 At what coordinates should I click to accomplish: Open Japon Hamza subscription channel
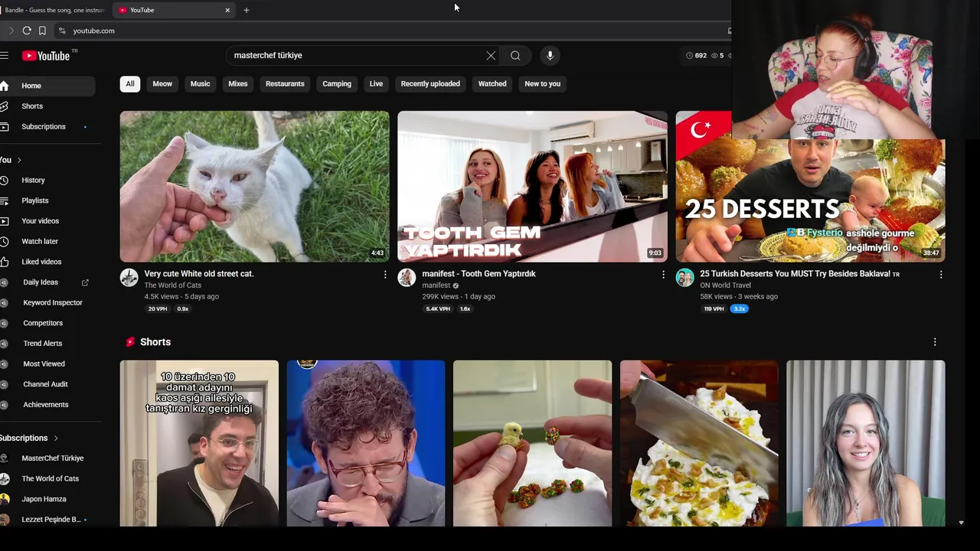click(x=47, y=499)
